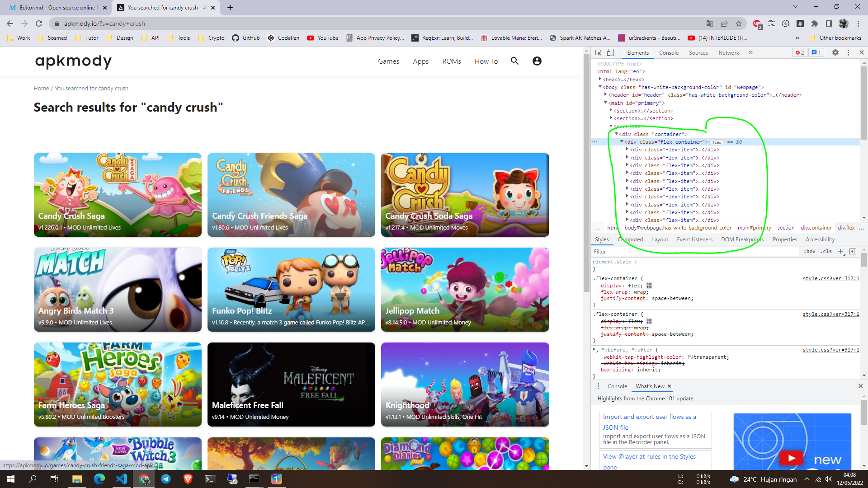Open Candy Crush Soda Saga thumbnail
868x488 pixels.
coord(465,195)
